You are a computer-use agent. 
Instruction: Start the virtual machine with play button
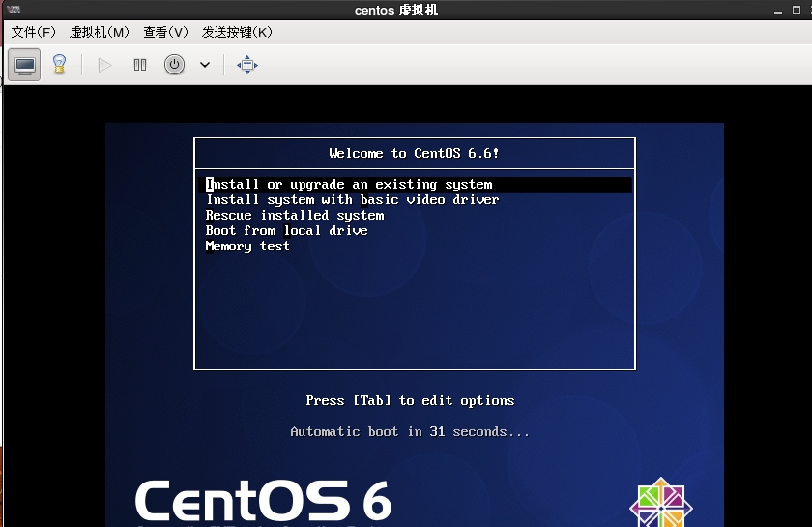coord(104,65)
